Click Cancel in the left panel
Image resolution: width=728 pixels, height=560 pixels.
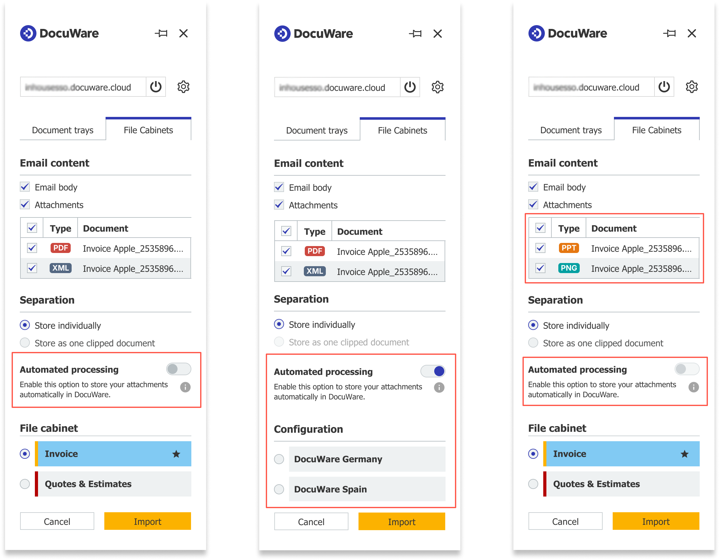click(x=57, y=521)
